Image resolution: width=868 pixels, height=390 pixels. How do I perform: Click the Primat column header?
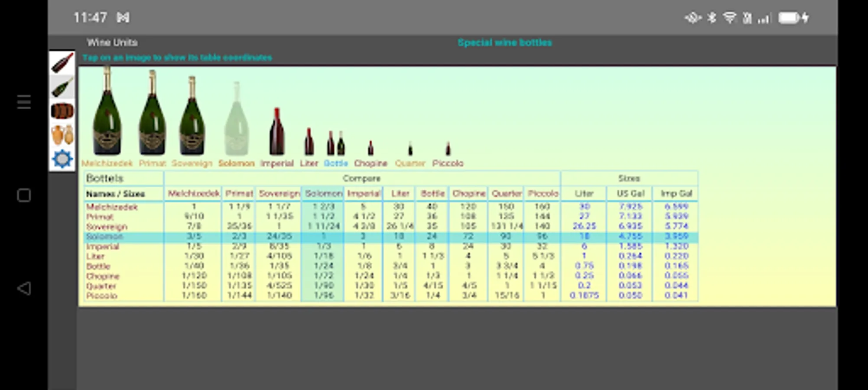click(239, 194)
